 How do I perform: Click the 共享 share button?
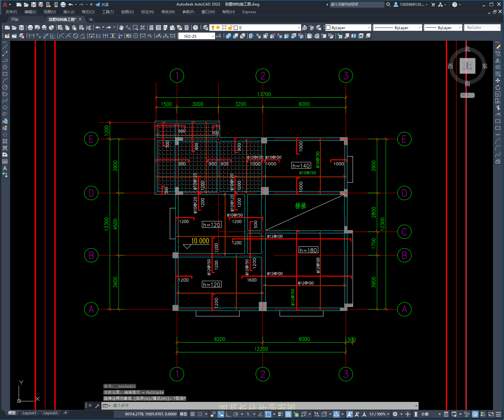point(102,5)
